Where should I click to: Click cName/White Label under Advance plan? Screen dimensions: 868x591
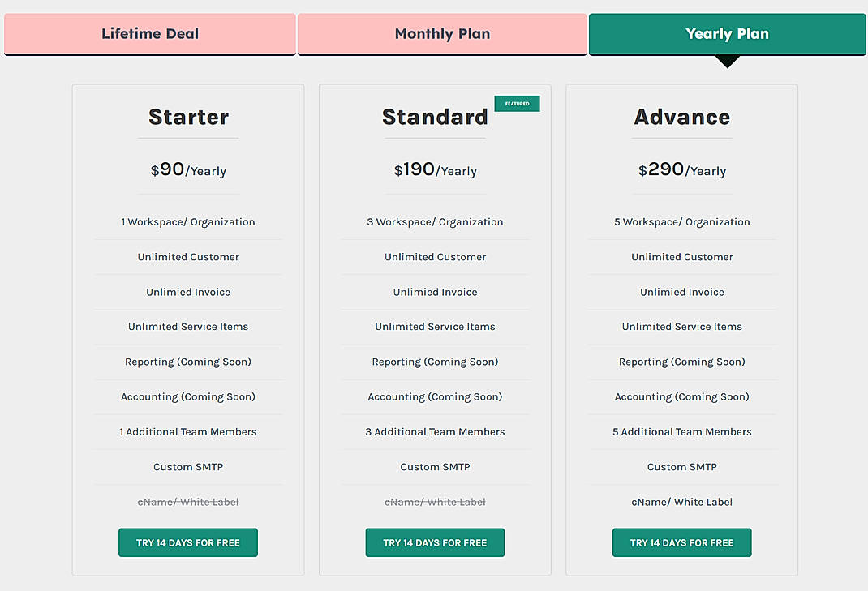(x=681, y=502)
